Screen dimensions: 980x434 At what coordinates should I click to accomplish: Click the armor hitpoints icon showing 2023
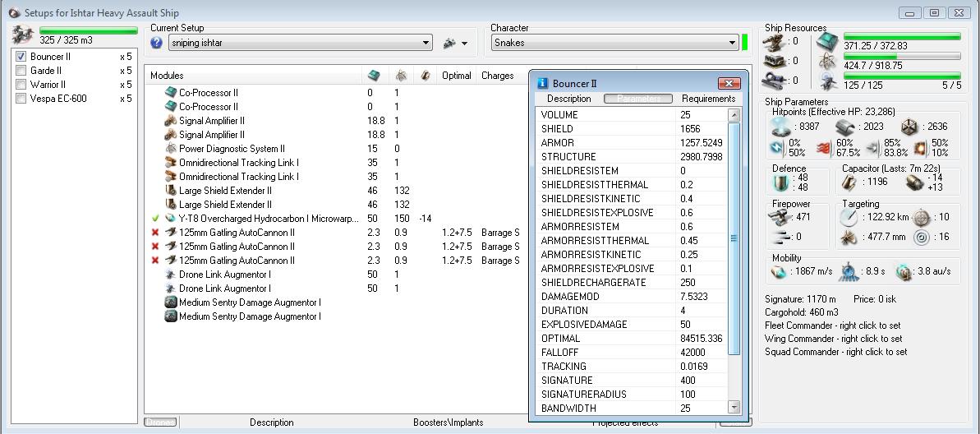click(x=844, y=127)
